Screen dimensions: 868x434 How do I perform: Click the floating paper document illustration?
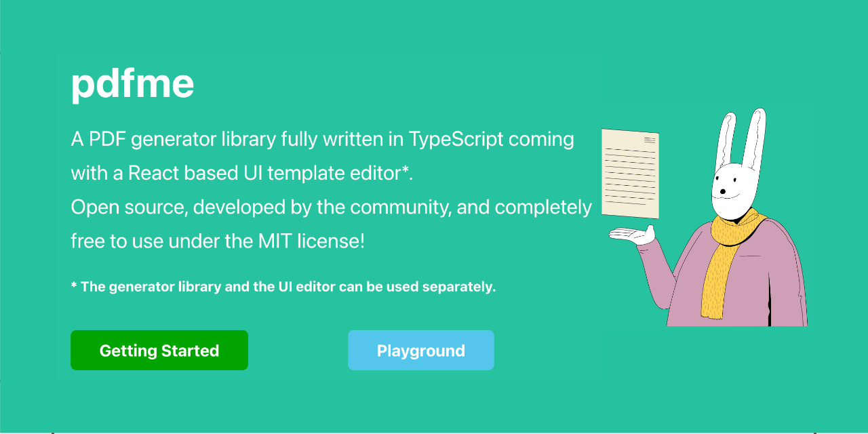[630, 174]
